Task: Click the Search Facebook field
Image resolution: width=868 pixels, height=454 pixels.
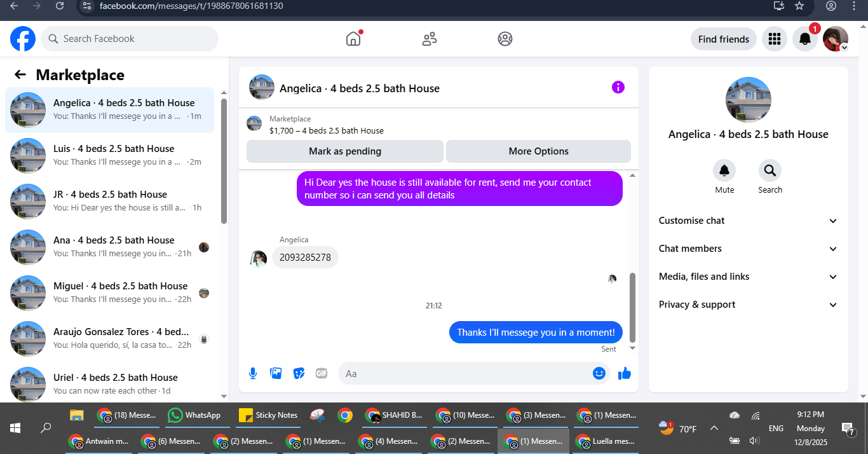Action: [x=130, y=39]
